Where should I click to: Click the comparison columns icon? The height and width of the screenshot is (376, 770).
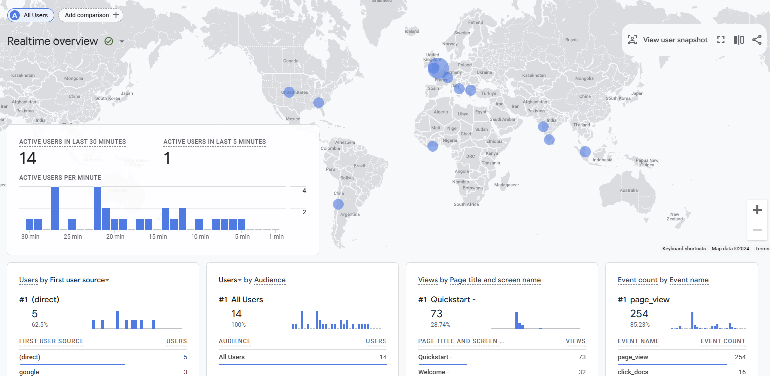click(739, 40)
